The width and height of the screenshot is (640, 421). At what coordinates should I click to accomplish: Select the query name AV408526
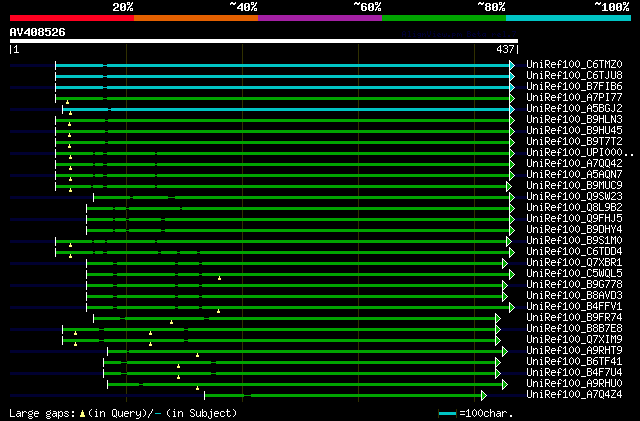pos(37,32)
